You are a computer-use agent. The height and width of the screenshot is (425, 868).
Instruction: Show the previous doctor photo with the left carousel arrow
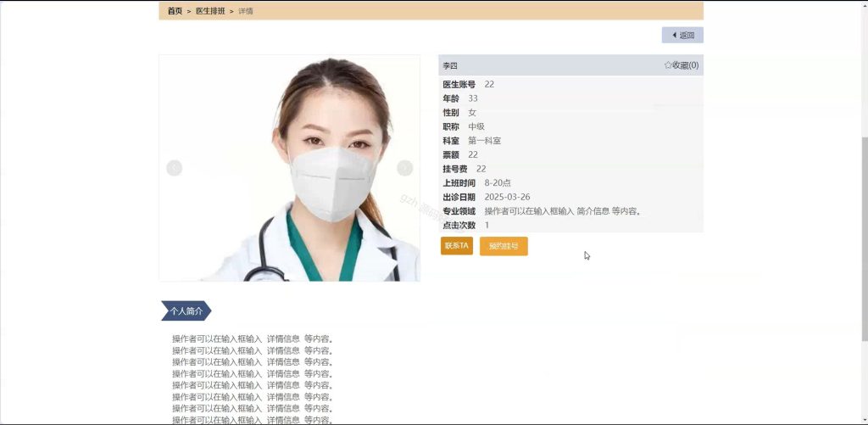(175, 168)
